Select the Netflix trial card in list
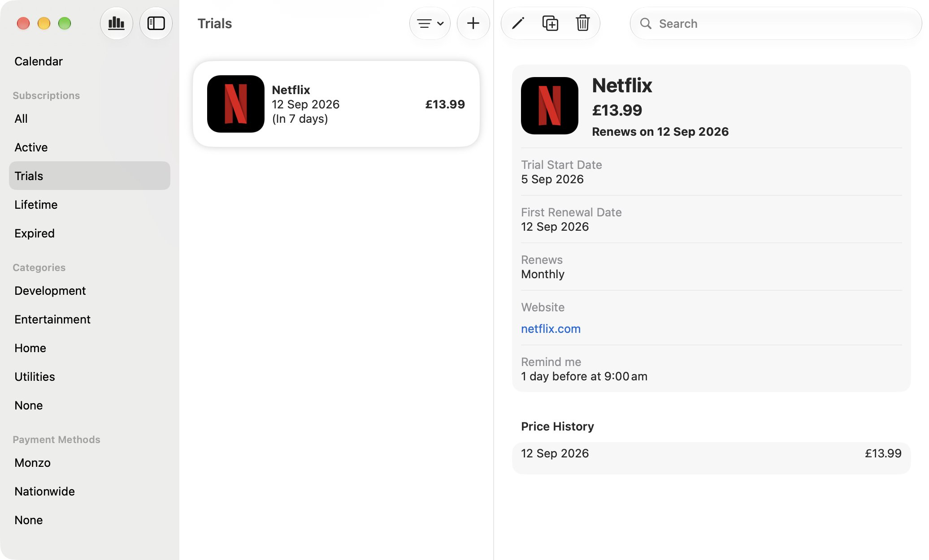The image size is (929, 560). (x=336, y=104)
